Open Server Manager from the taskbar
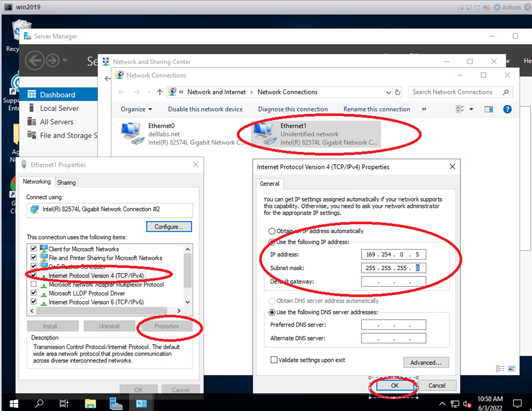532x411 pixels. 116,403
